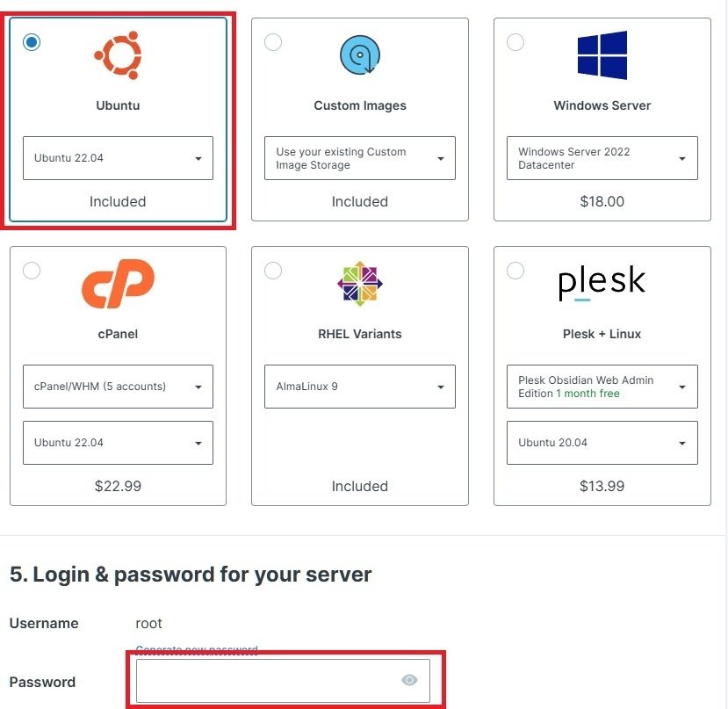Click the Generate new password link
Viewport: 728px width, 709px height.
[x=197, y=650]
